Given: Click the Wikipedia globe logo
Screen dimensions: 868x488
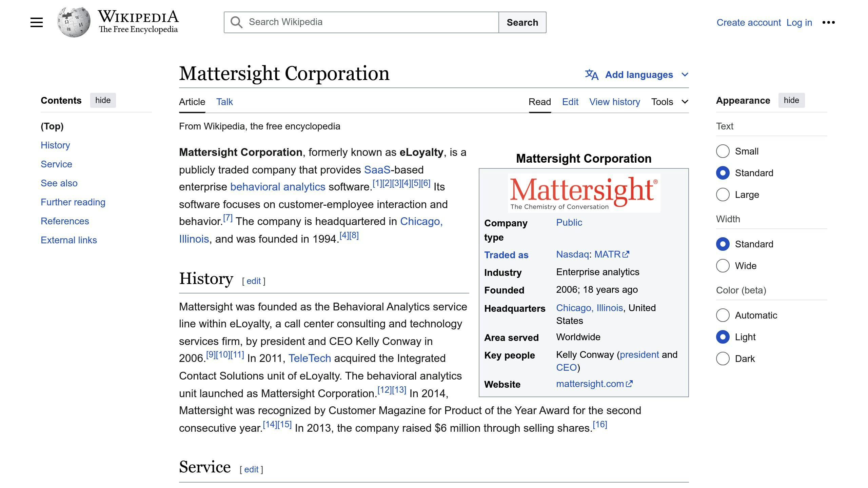Looking at the screenshot, I should click(x=74, y=22).
